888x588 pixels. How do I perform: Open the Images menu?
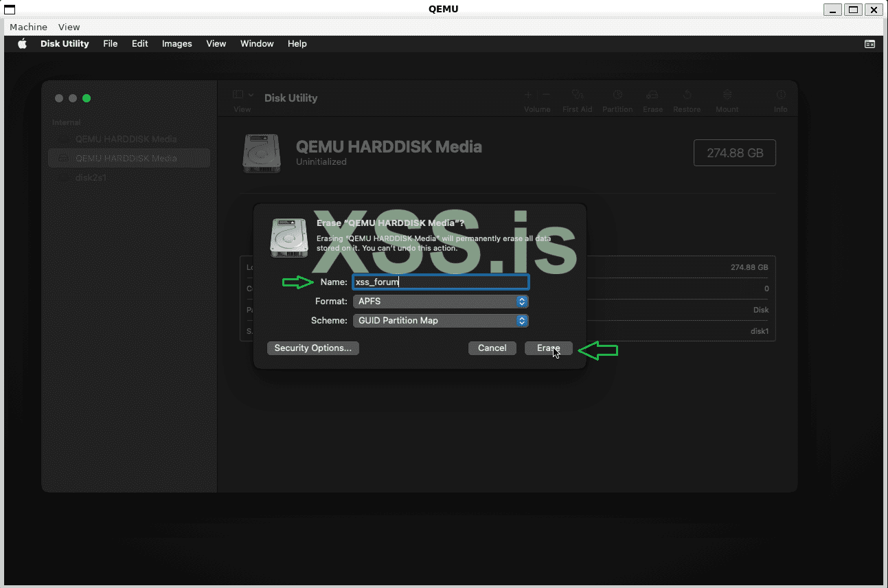click(x=177, y=44)
